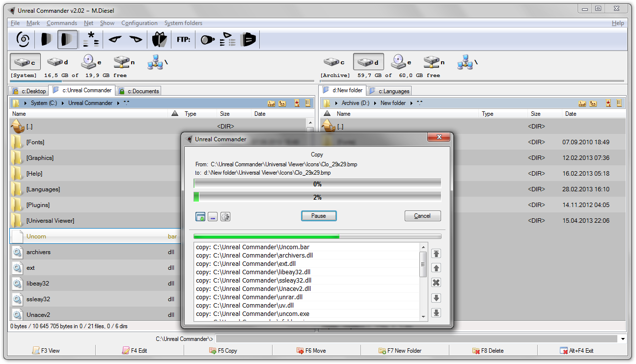Expand arrow before New folder breadcrumb
The height and width of the screenshot is (364, 636).
pos(376,103)
